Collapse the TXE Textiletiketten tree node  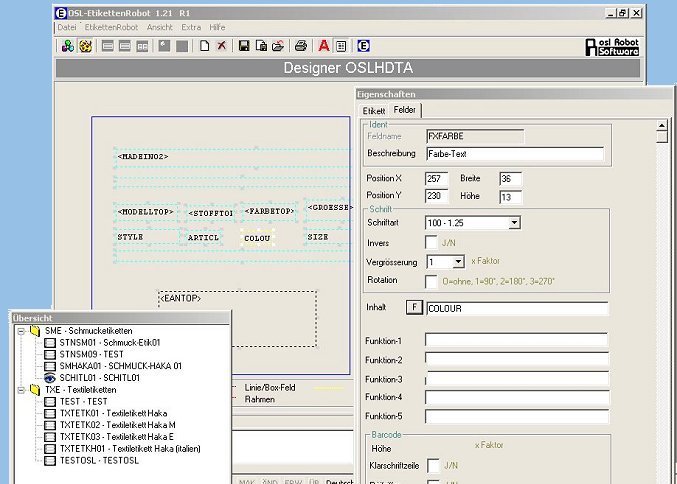[x=21, y=390]
